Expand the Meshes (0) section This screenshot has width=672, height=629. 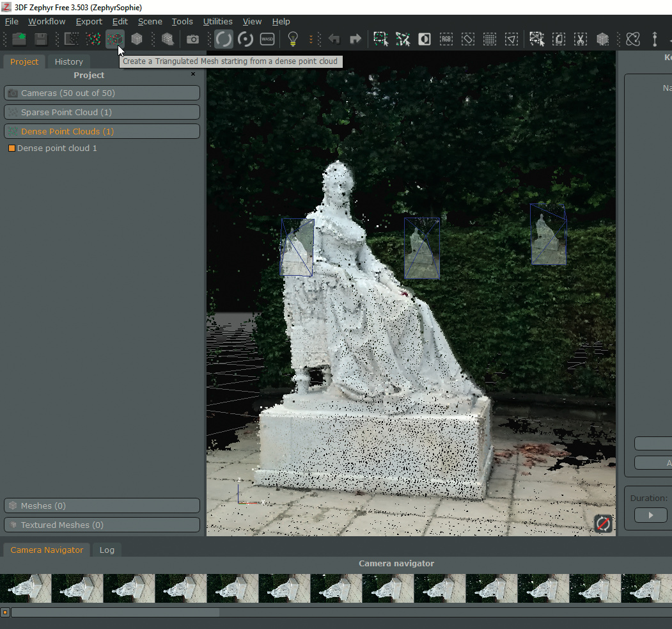coord(102,506)
